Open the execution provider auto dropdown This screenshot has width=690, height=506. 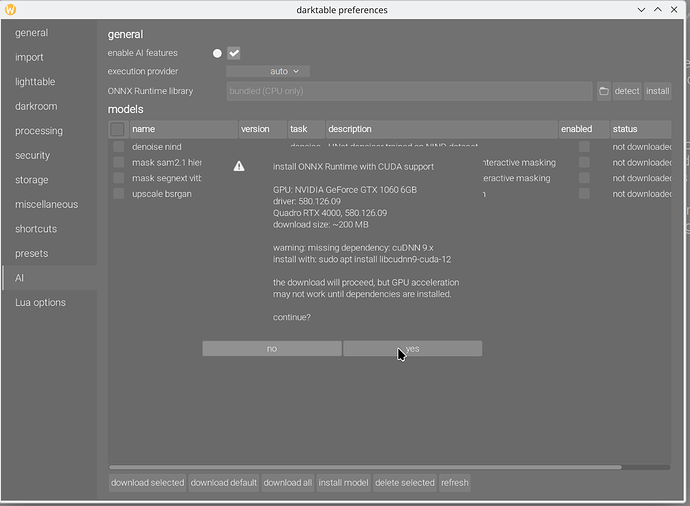[268, 71]
